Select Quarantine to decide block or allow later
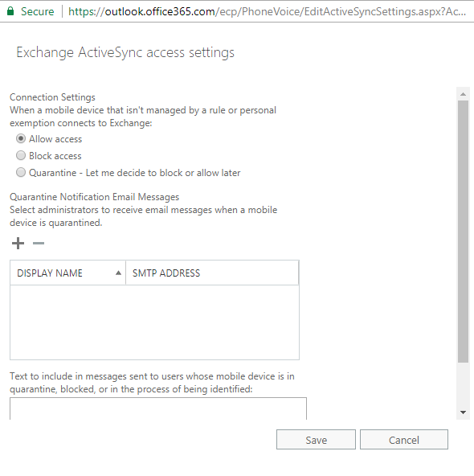The width and height of the screenshot is (474, 476). tap(21, 172)
